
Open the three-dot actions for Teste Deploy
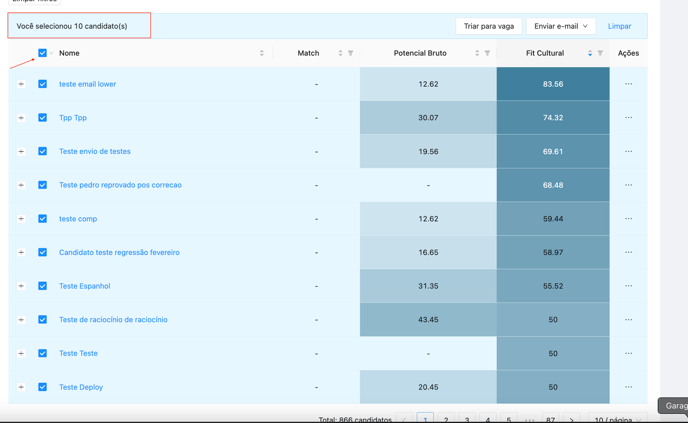(x=628, y=387)
